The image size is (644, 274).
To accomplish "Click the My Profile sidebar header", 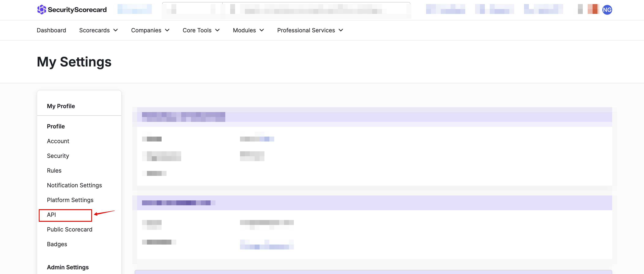I will [x=61, y=106].
